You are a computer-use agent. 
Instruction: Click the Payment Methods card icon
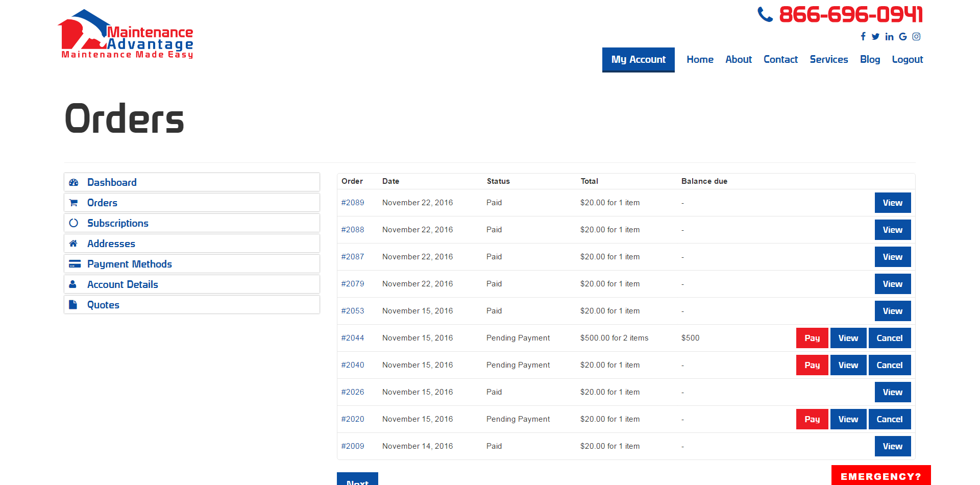pos(75,264)
